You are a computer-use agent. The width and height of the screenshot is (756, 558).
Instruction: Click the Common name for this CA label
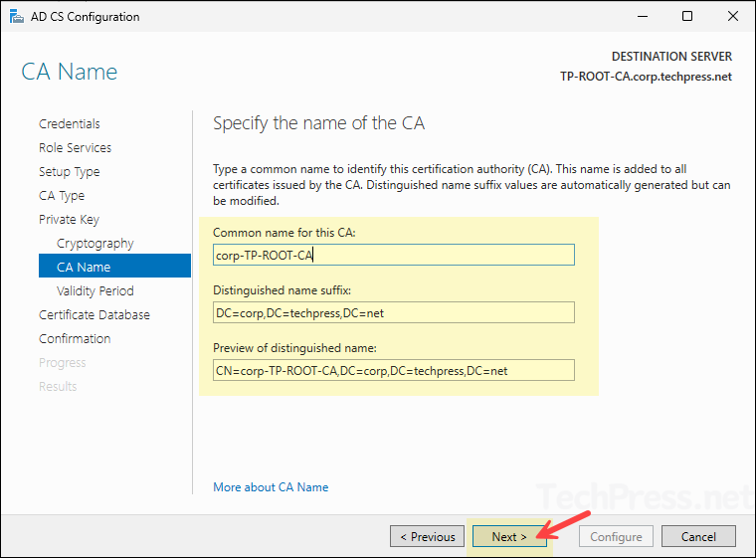click(x=283, y=233)
